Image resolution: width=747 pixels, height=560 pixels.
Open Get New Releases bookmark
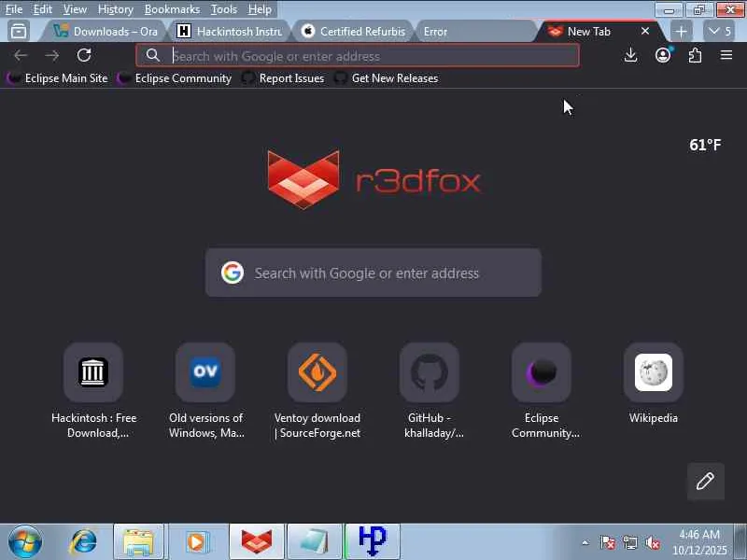(386, 78)
